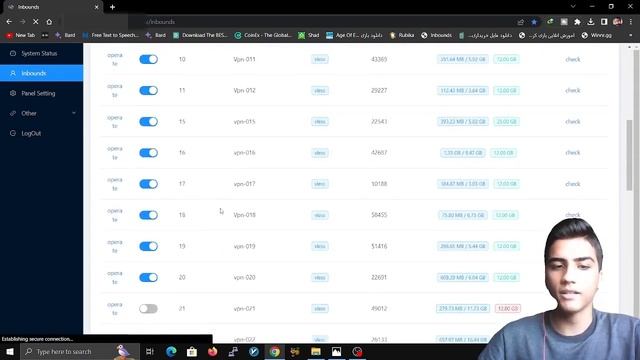Open operate menu for vpn-016 row
Image resolution: width=640 pixels, height=360 pixels.
click(x=115, y=153)
